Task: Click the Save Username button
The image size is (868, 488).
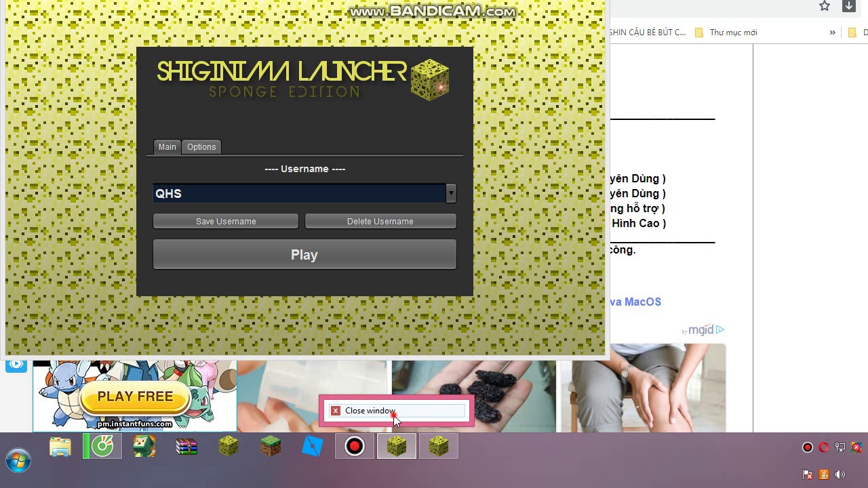Action: coord(226,222)
